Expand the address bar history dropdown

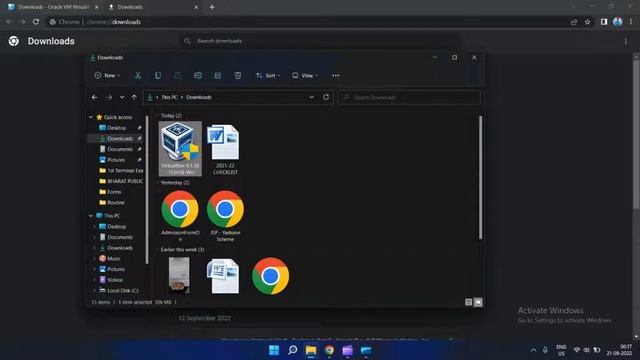(311, 97)
